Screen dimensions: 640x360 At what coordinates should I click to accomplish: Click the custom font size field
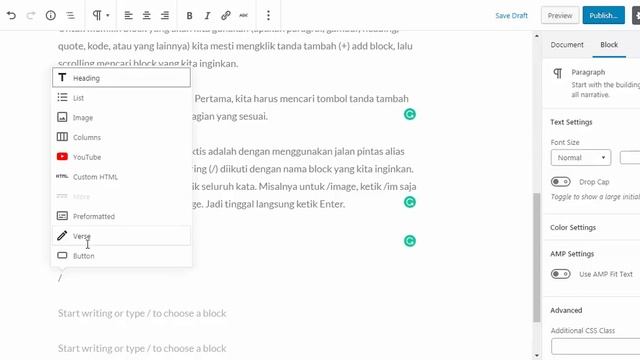(x=630, y=158)
